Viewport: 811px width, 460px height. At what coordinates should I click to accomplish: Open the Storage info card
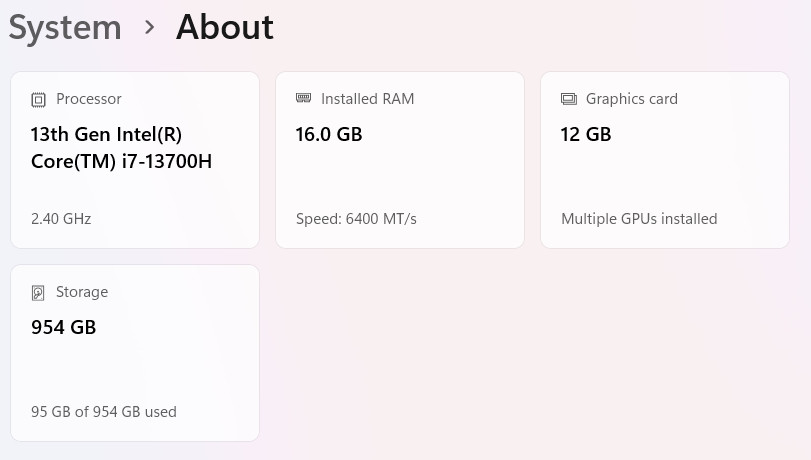(135, 353)
